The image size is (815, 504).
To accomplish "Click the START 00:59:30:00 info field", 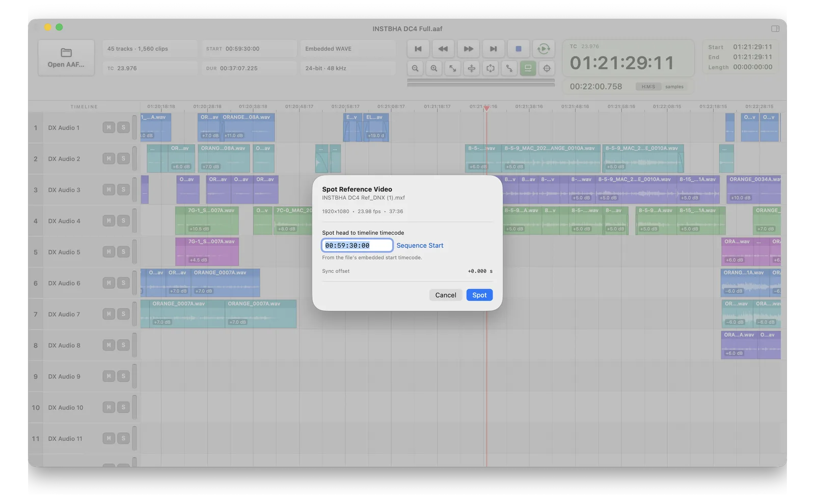I will click(250, 49).
